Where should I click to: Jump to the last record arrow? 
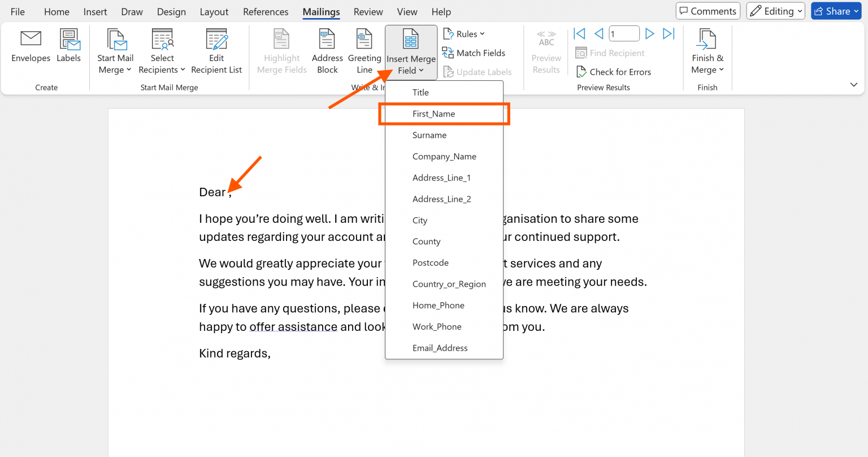[x=669, y=34]
